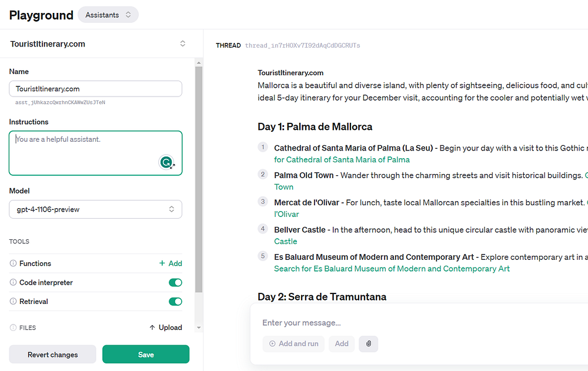The width and height of the screenshot is (588, 371).
Task: Click the info icon beside Functions
Action: tap(14, 264)
